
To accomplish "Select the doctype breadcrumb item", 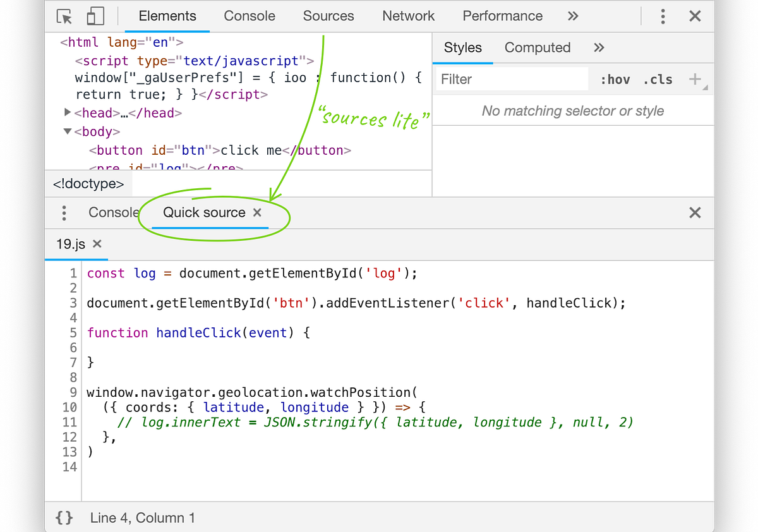I will 88,184.
